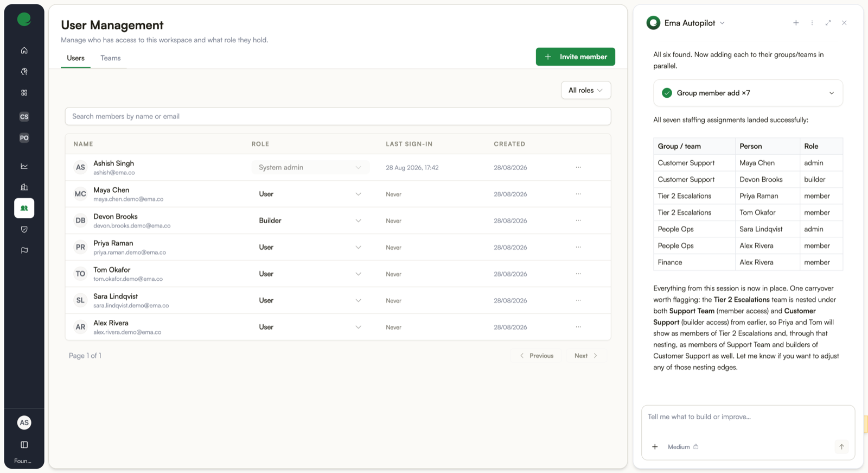Open the flag sidebar icon
Viewport: 868px width, 473px height.
click(x=24, y=250)
